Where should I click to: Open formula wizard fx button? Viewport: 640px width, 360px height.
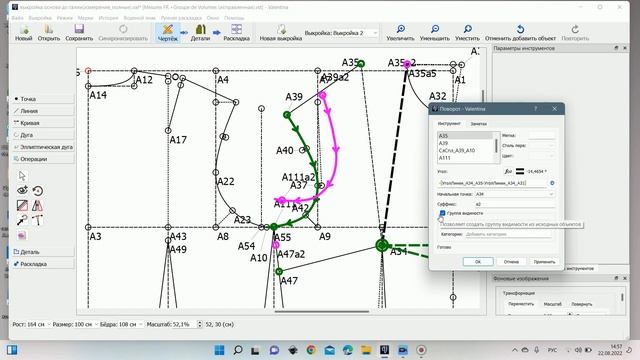(x=508, y=171)
